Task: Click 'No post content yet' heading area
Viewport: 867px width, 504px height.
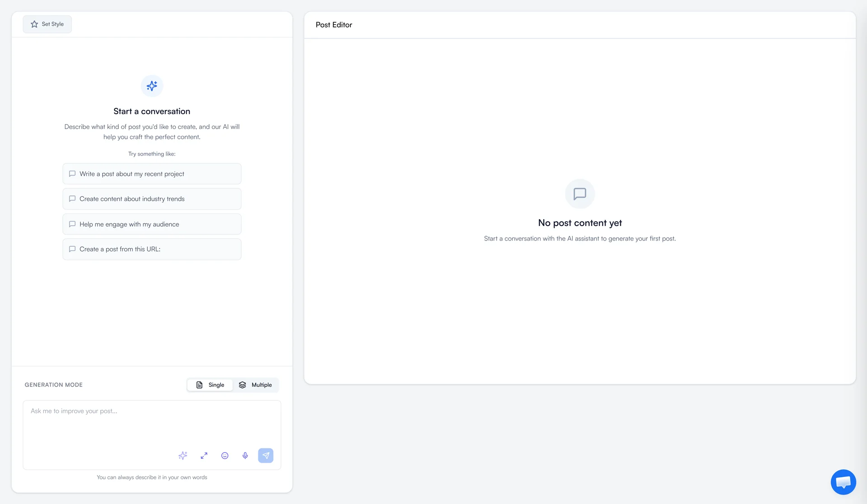Action: coord(580,222)
